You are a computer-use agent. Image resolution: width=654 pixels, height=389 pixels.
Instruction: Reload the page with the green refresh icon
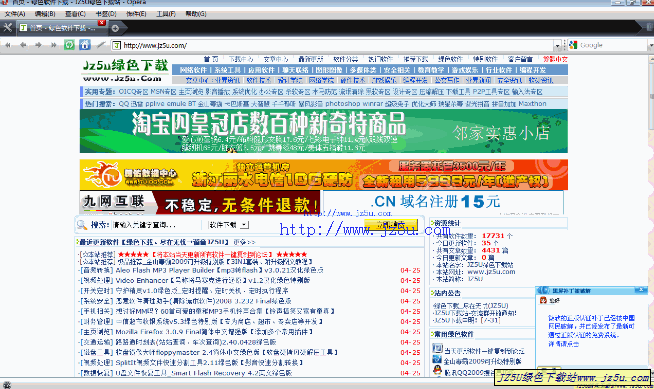(69, 45)
